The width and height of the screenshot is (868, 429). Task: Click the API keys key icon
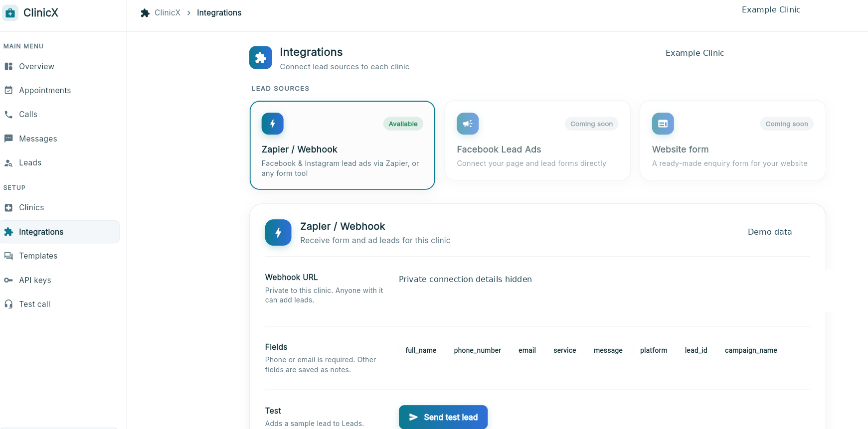(x=8, y=280)
